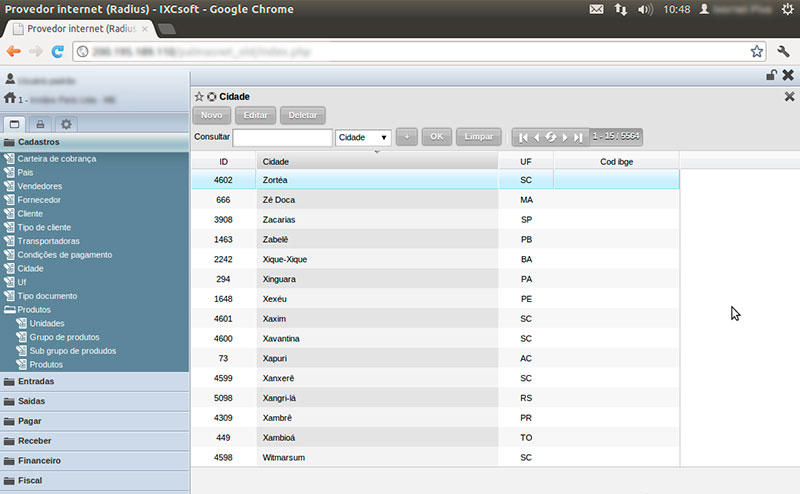Open system power gear menu
The image size is (800, 494).
788,9
